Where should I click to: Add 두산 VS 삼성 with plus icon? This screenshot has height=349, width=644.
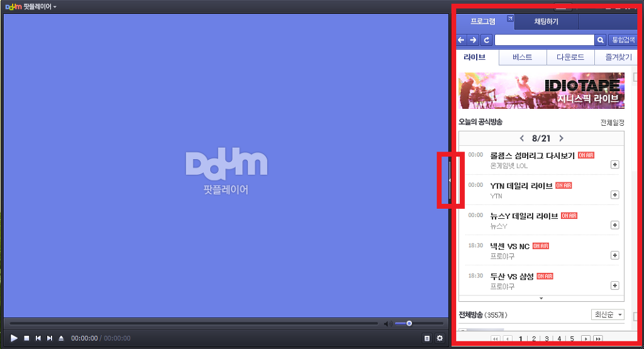tap(615, 285)
